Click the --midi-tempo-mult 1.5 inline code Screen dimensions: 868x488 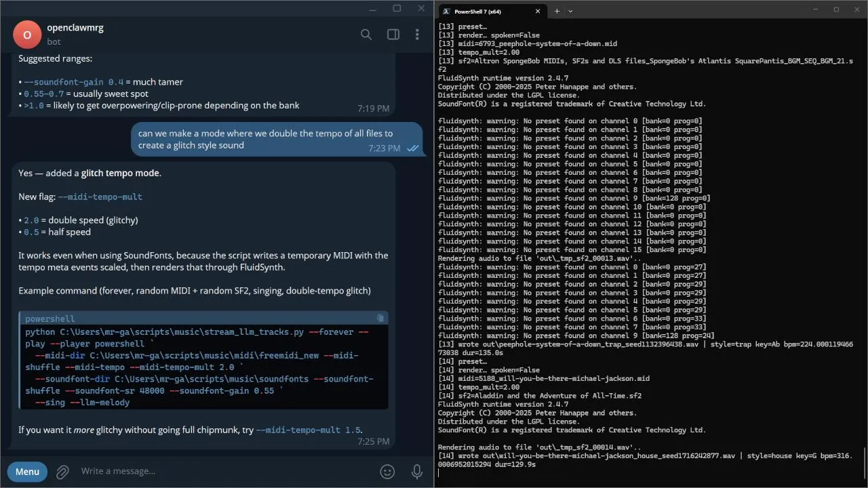(x=308, y=430)
